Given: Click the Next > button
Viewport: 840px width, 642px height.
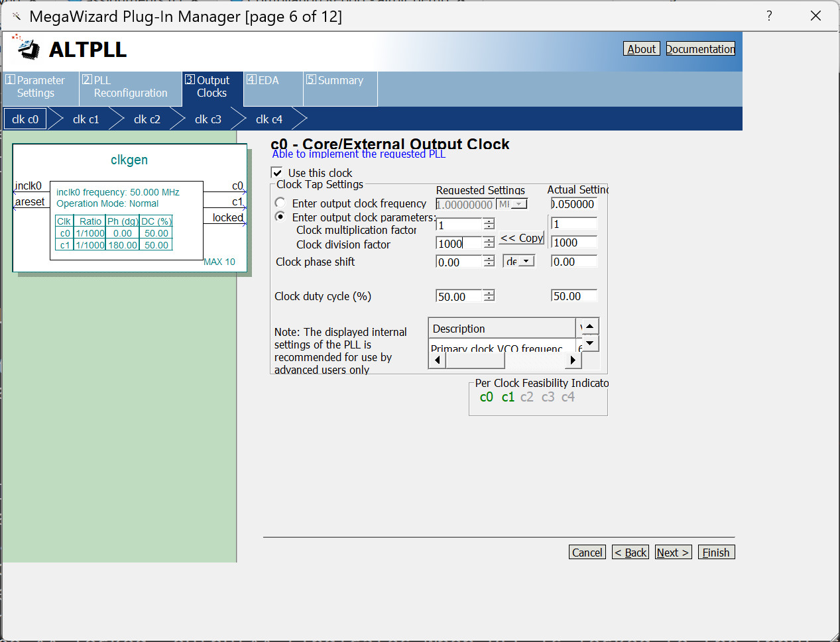Looking at the screenshot, I should coord(673,553).
